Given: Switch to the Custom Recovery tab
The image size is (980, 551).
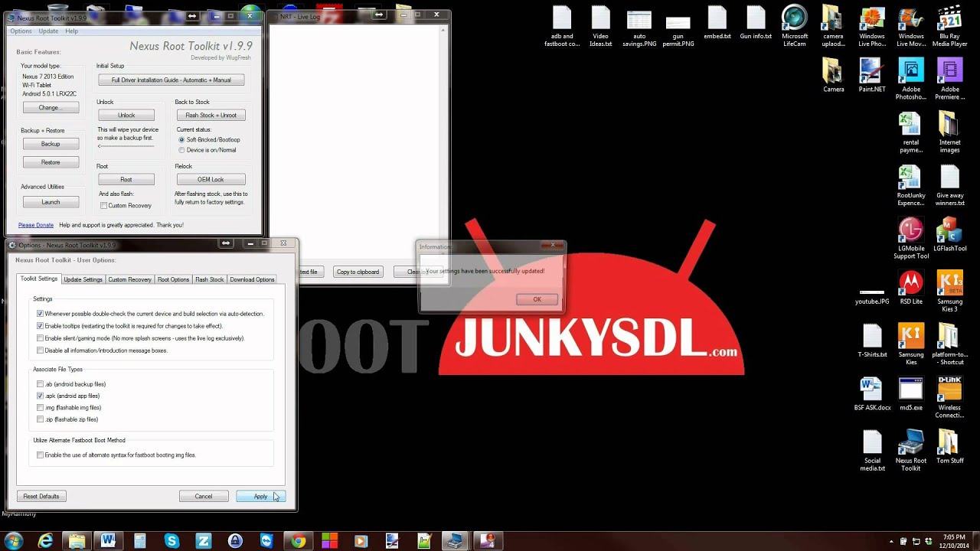Looking at the screenshot, I should click(129, 279).
